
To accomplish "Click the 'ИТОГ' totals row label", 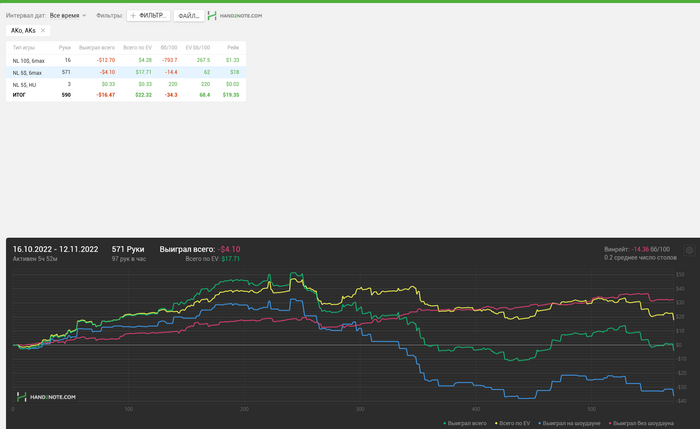I will pyautogui.click(x=19, y=95).
